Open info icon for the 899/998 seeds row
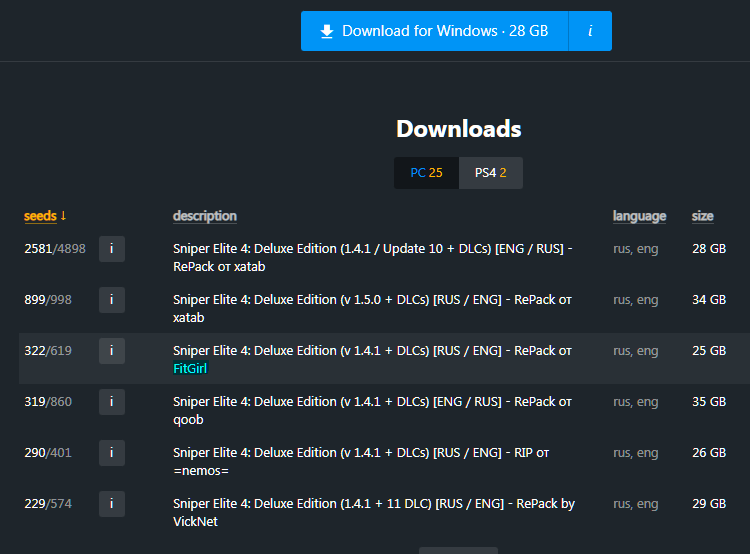The width and height of the screenshot is (750, 554). pyautogui.click(x=112, y=300)
